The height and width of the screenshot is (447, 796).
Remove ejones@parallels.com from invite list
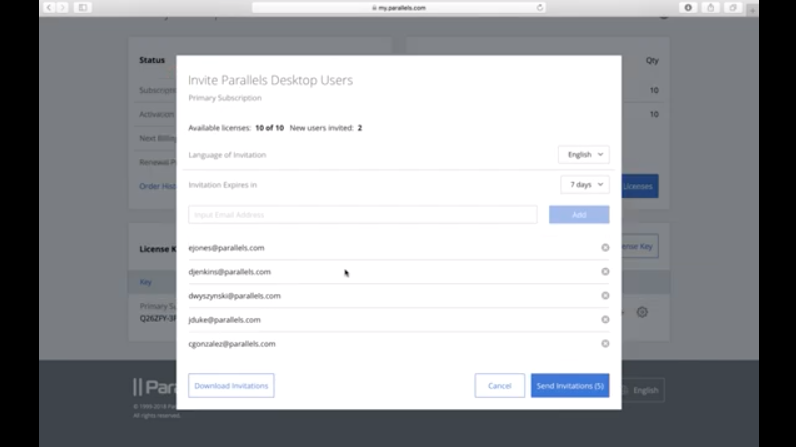tap(605, 248)
